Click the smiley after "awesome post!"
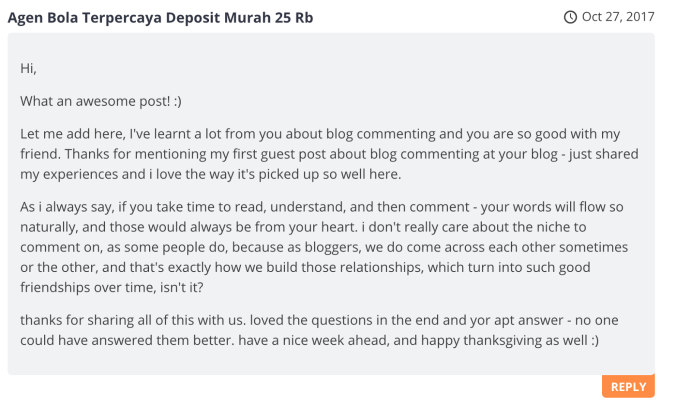 coord(177,101)
